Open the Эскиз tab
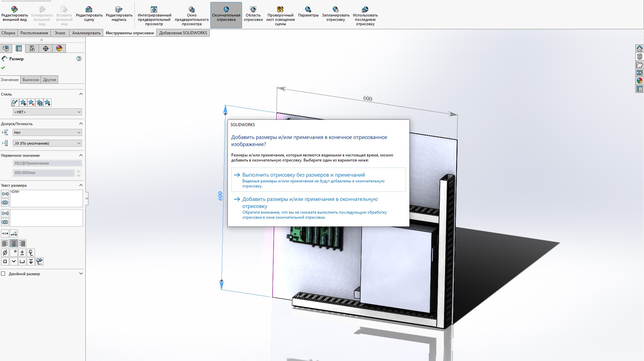644x361 pixels. 60,33
